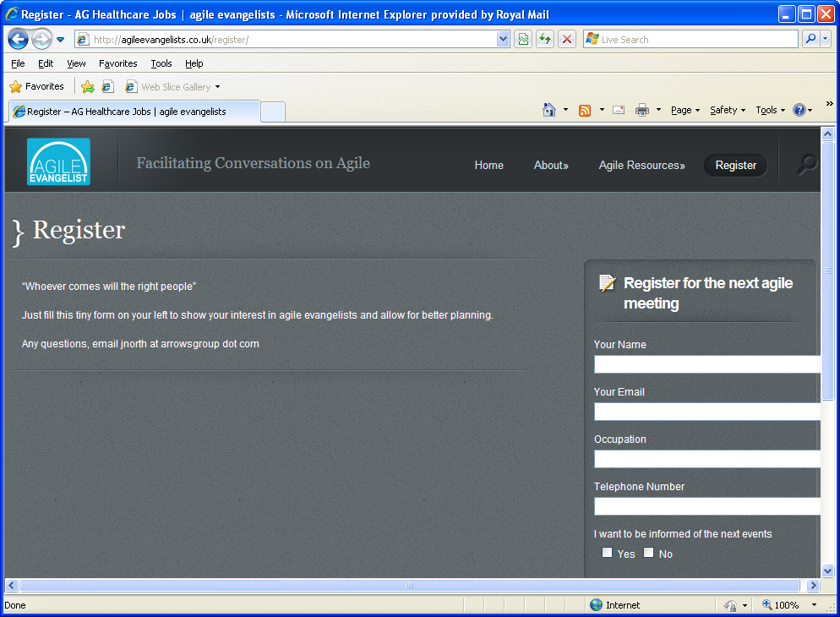
Task: Click the website search magnifier icon
Action: click(x=807, y=164)
